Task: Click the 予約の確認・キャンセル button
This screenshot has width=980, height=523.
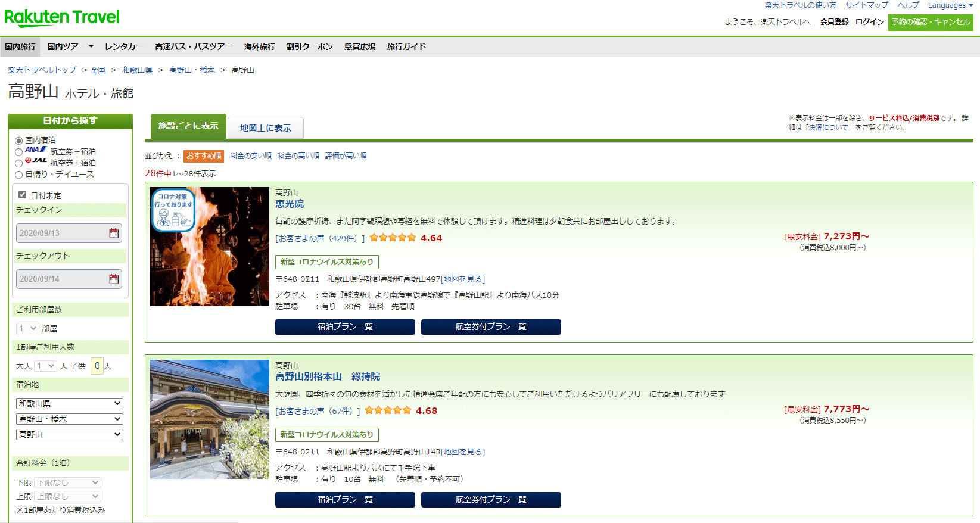Action: (931, 22)
